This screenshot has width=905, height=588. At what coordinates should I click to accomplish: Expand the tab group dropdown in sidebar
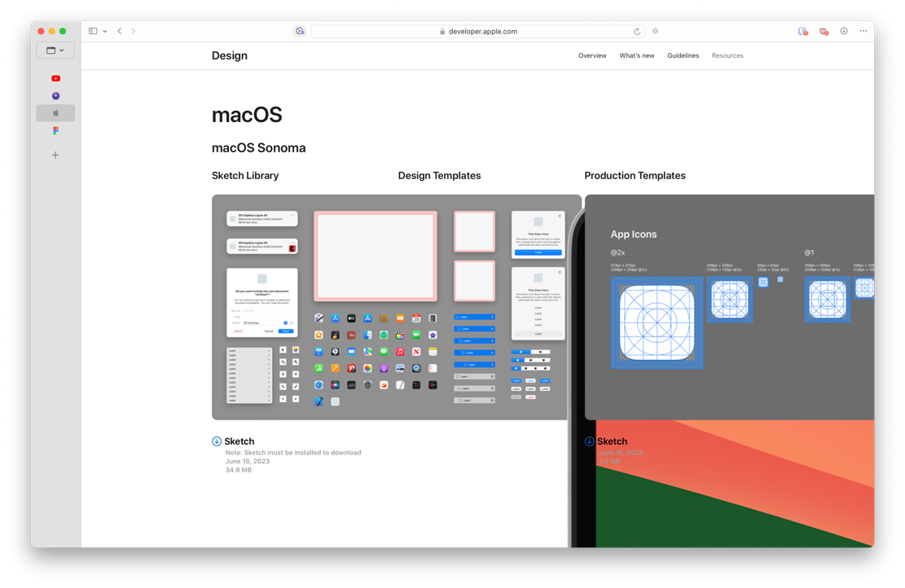tap(55, 50)
